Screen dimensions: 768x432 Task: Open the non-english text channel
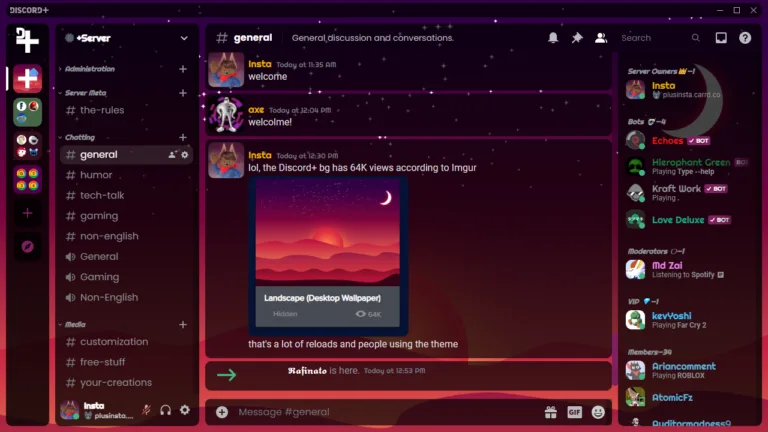[126, 236]
